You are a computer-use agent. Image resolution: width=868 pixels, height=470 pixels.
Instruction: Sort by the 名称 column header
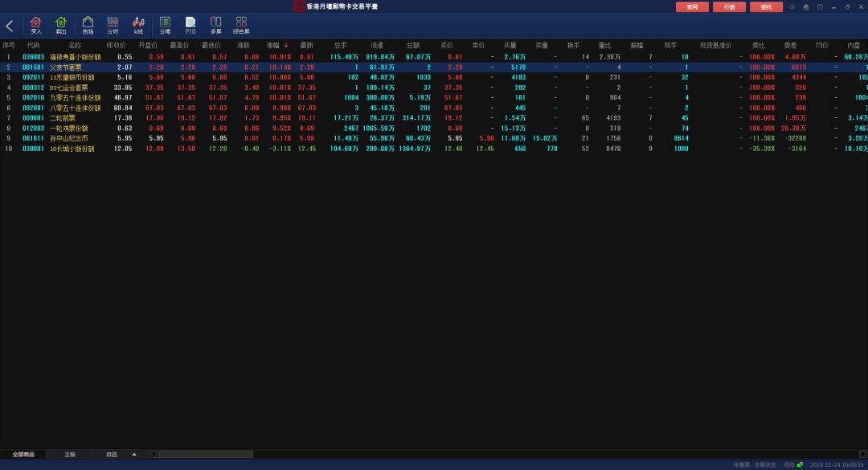click(x=75, y=46)
